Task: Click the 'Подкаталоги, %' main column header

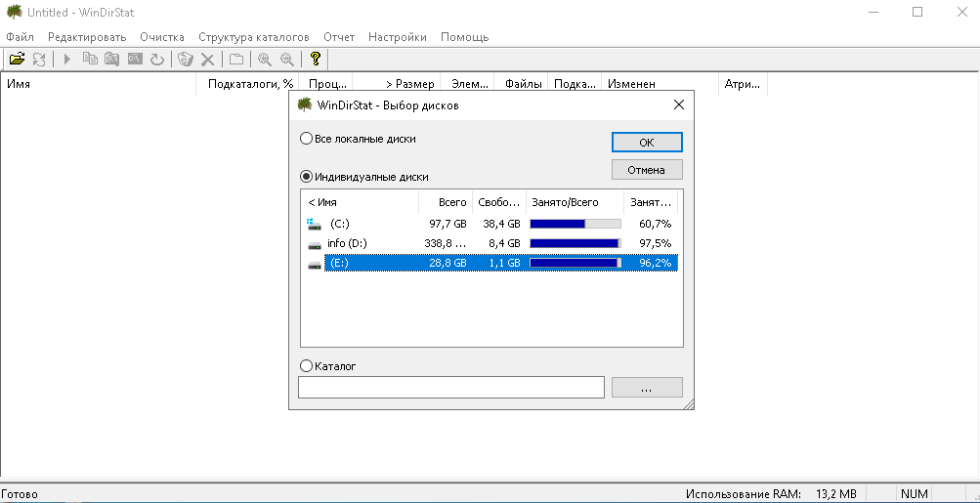Action: 247,84
